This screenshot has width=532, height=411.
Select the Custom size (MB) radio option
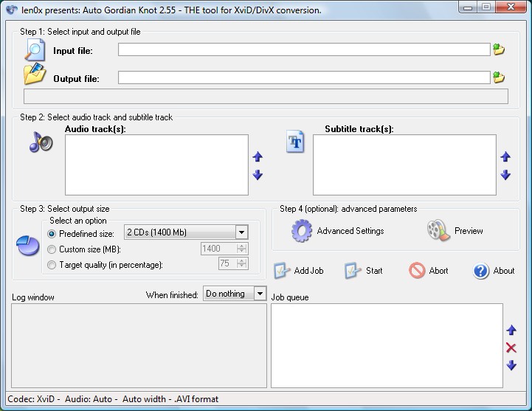[52, 249]
